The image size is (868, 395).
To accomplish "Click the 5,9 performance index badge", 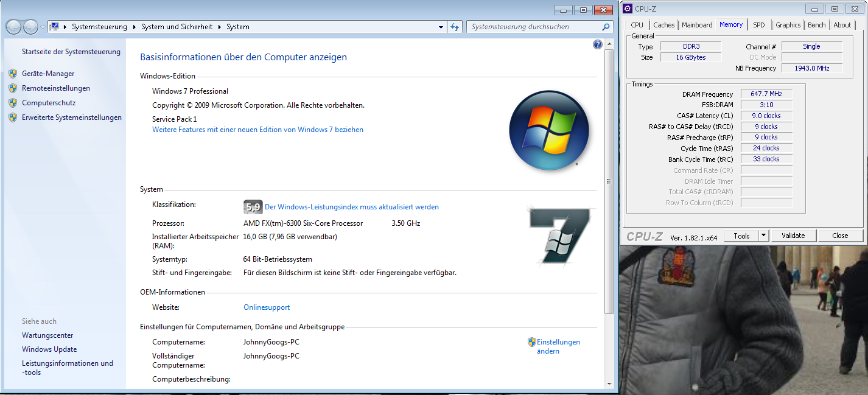I will (253, 207).
